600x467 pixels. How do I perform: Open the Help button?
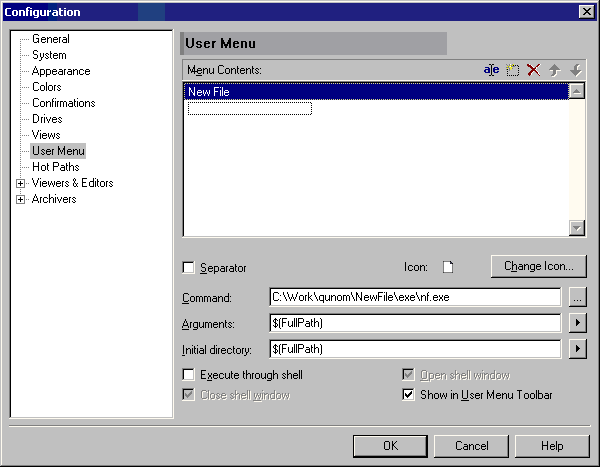(x=552, y=446)
